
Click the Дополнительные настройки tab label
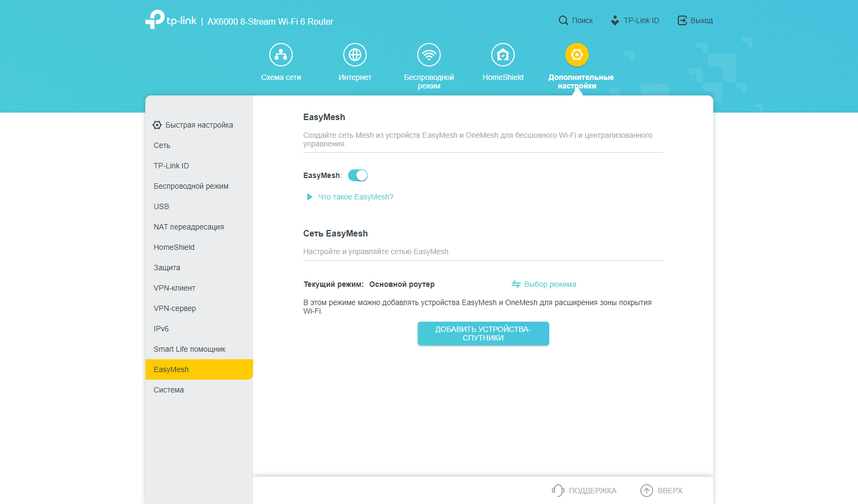[x=581, y=81]
